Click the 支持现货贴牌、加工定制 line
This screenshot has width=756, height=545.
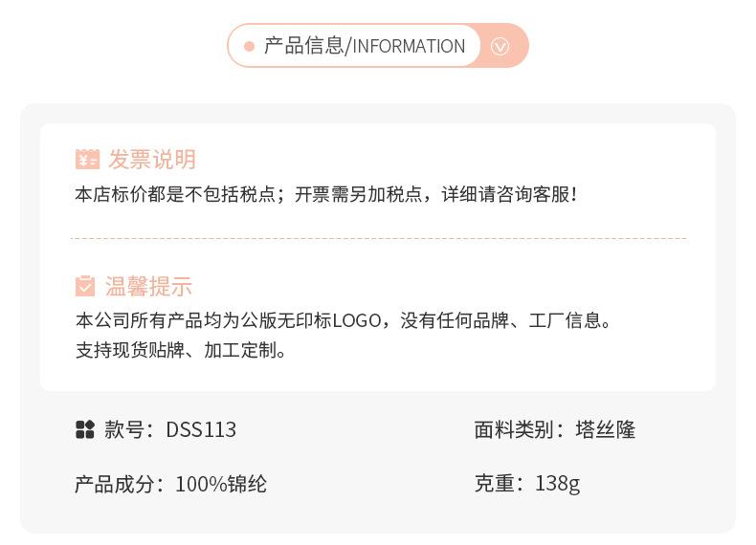click(181, 350)
